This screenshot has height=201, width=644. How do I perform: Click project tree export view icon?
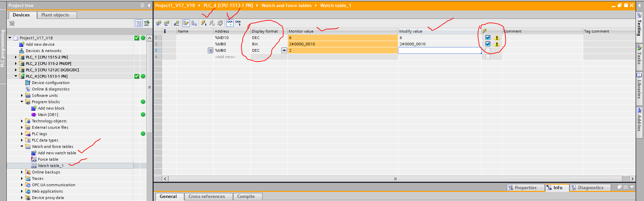click(x=147, y=23)
